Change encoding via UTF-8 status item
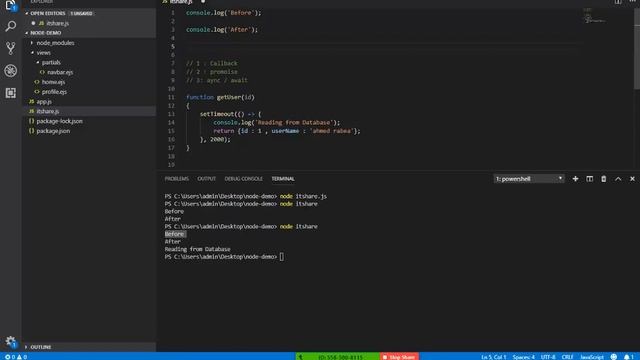This screenshot has height=360, width=640. click(548, 357)
